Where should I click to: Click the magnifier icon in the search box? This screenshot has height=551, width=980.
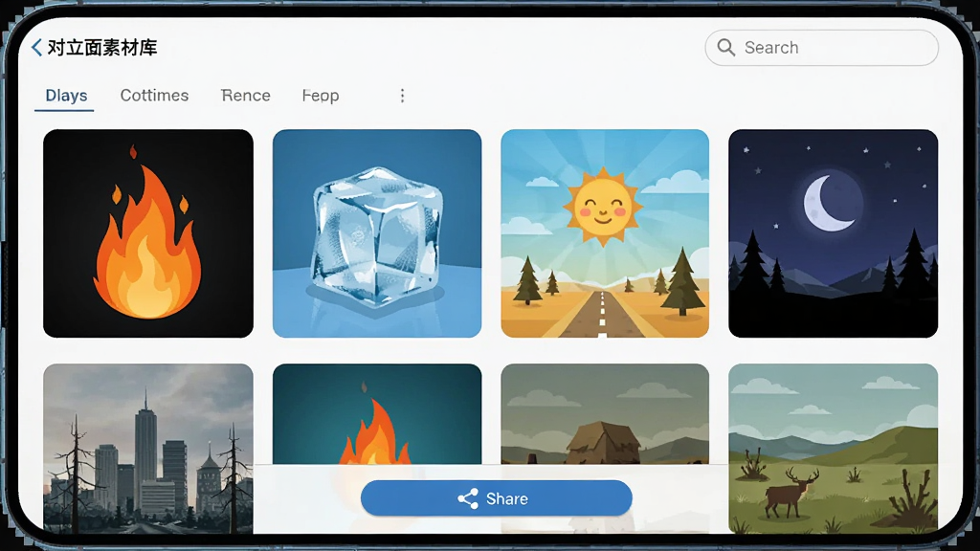[725, 48]
